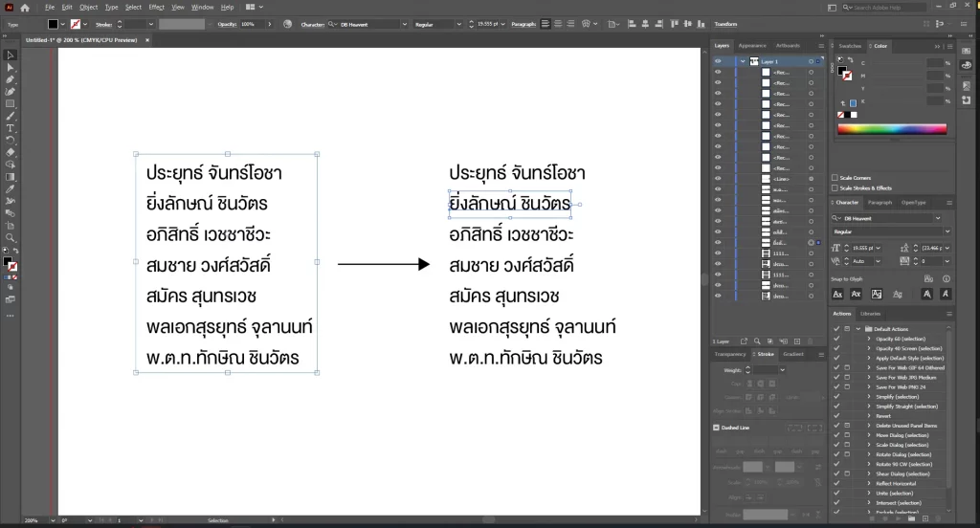
Task: Enable Scale Strokes & Effects checkbox
Action: click(835, 187)
